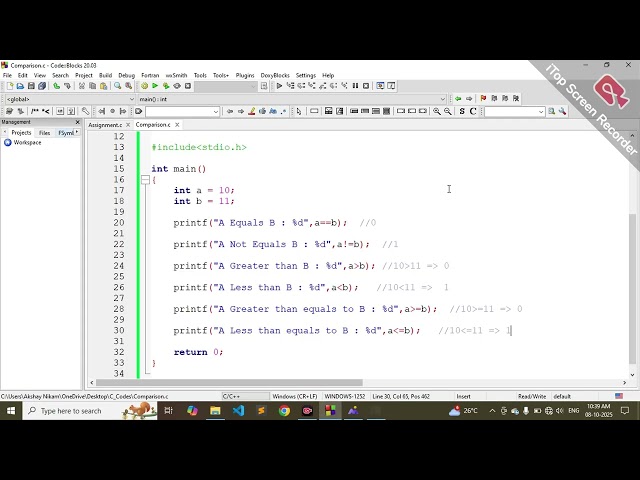Click the Copy icon in the toolbar
Screen dimensions: 640x480
(93, 86)
